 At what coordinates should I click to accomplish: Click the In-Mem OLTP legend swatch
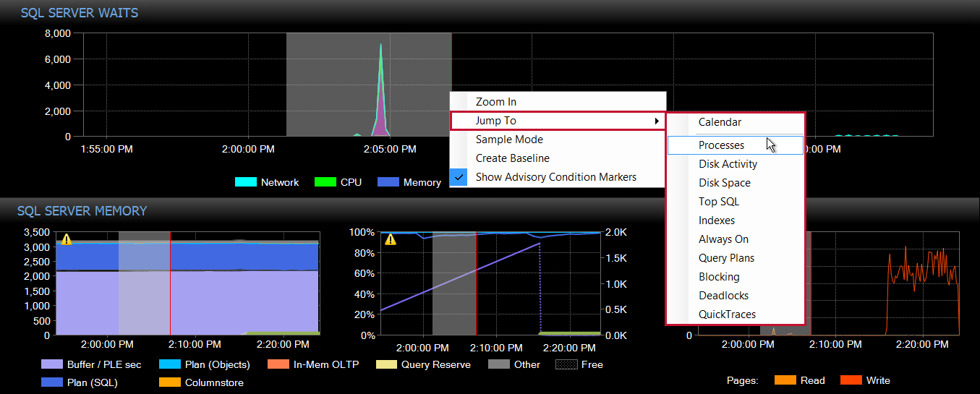pyautogui.click(x=278, y=364)
